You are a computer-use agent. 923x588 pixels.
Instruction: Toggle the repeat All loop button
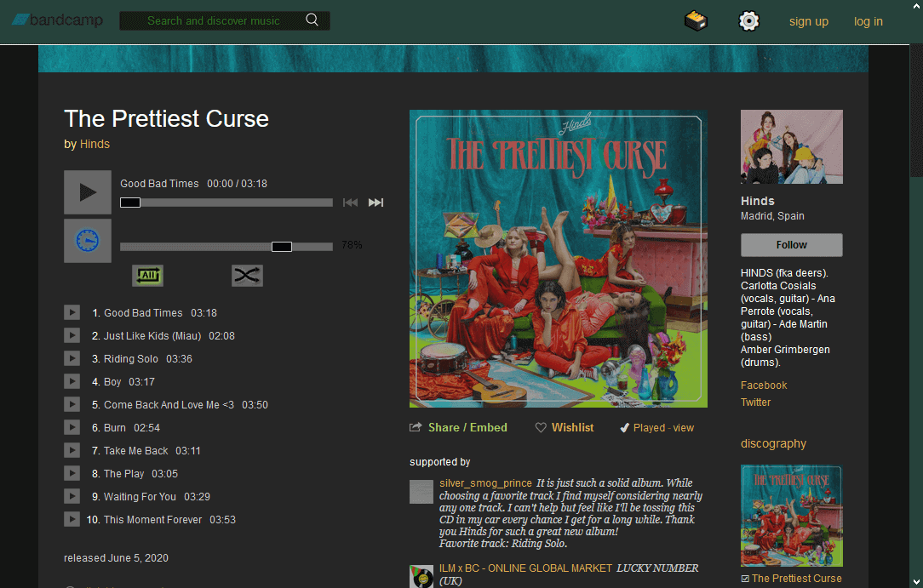[147, 275]
